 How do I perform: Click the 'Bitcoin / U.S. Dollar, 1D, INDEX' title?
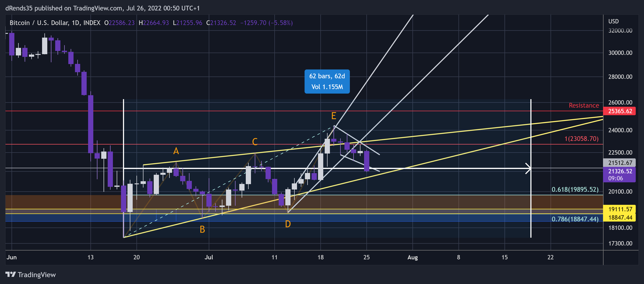55,23
